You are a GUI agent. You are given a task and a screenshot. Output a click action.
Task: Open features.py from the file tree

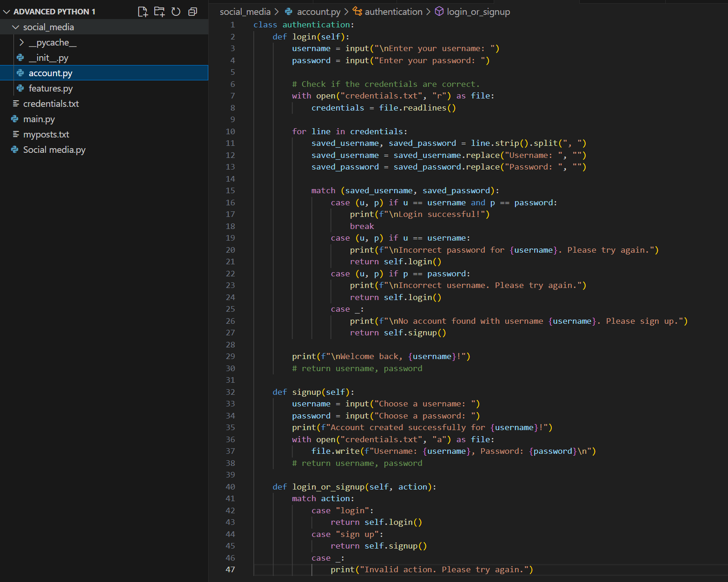(51, 88)
